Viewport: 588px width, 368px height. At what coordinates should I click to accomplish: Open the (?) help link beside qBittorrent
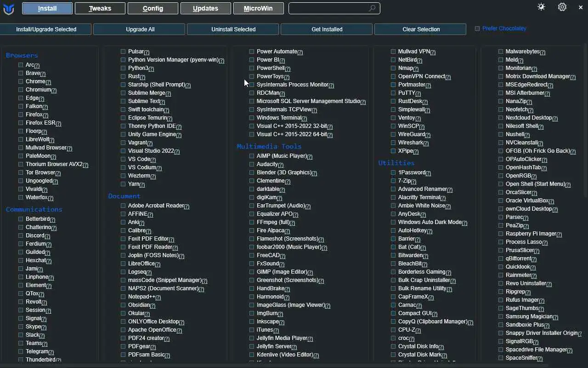[534, 259]
